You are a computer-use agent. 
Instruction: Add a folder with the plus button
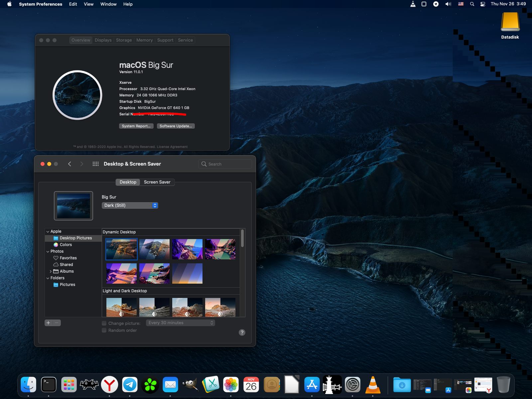click(49, 323)
